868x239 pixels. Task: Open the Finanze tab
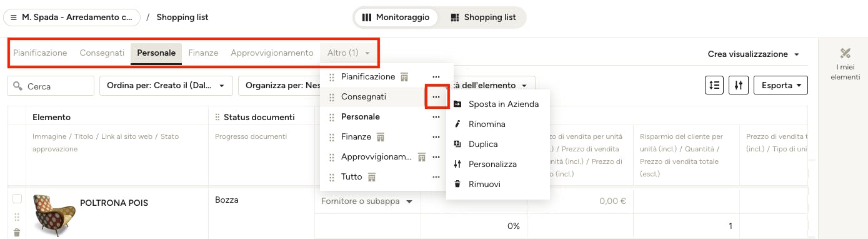pos(203,53)
